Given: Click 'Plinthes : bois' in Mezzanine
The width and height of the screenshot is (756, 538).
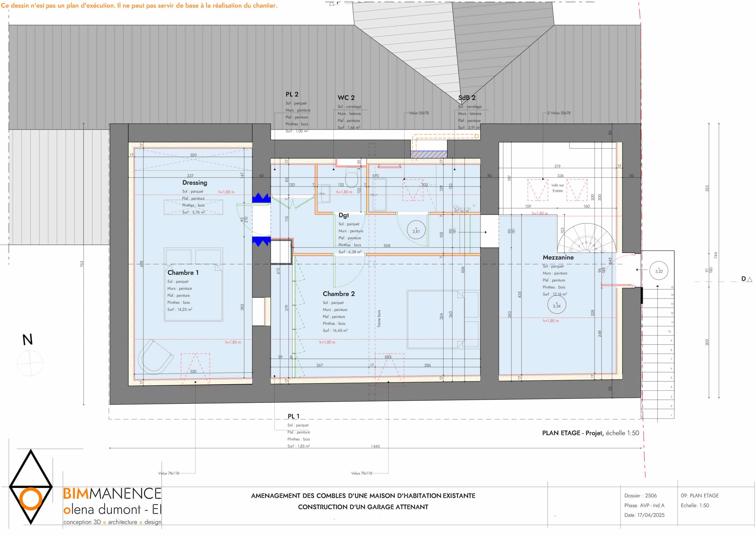Looking at the screenshot, I should click(554, 287).
